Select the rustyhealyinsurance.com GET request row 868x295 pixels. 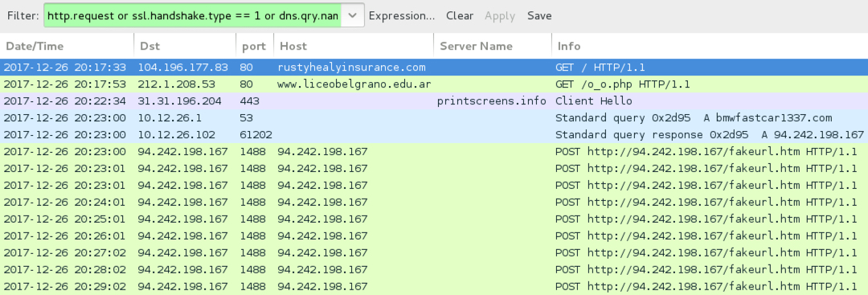434,68
